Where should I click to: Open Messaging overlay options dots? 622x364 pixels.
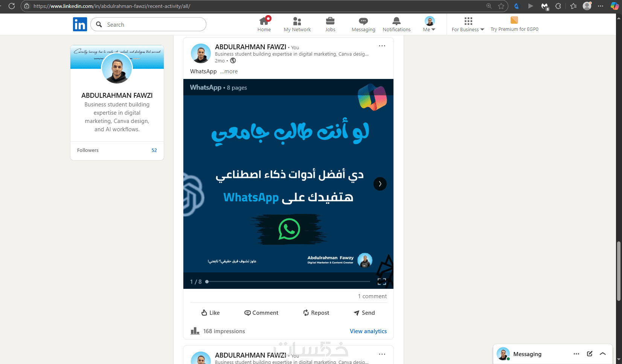[x=576, y=354]
